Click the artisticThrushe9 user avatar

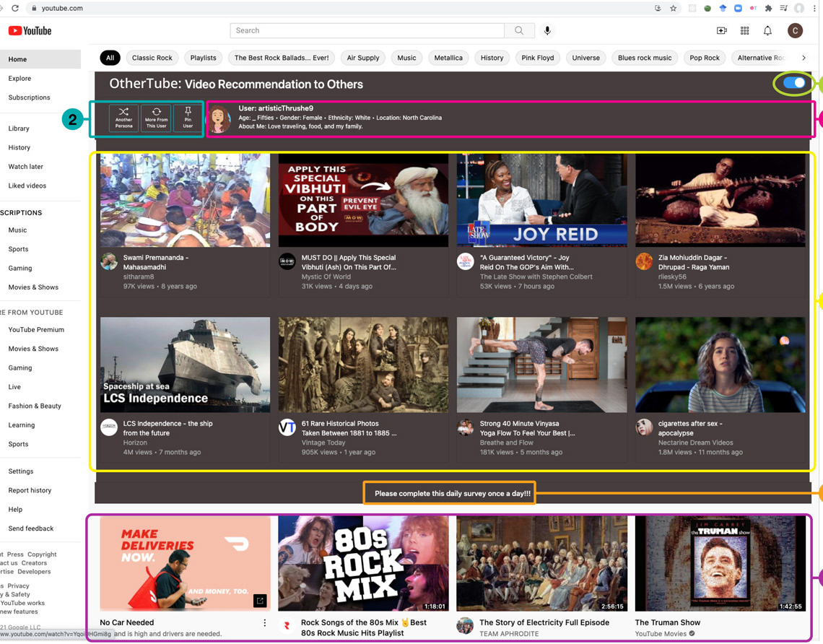[220, 118]
